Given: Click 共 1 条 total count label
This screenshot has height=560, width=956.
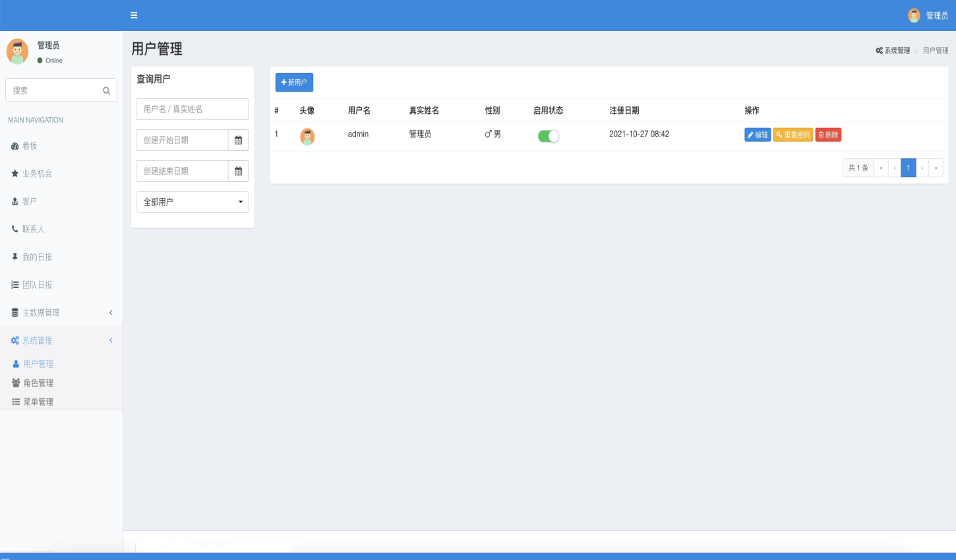Looking at the screenshot, I should click(x=858, y=168).
